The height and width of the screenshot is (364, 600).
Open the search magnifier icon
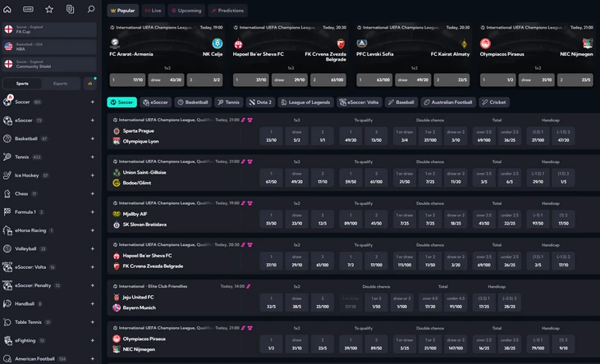(90, 9)
